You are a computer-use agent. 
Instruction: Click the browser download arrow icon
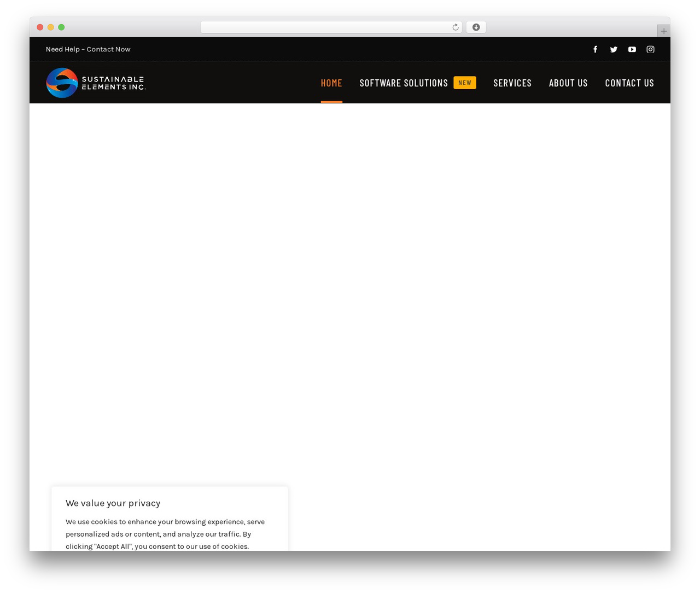coord(476,27)
